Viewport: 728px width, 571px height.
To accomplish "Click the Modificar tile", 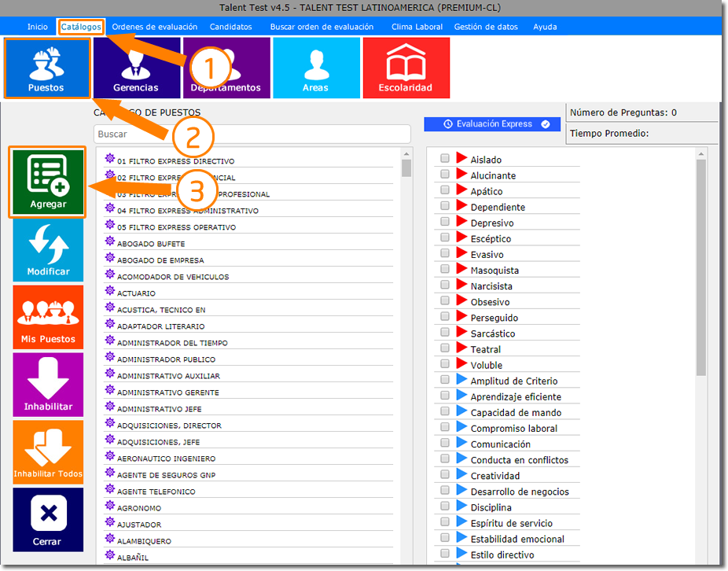I will [x=48, y=250].
